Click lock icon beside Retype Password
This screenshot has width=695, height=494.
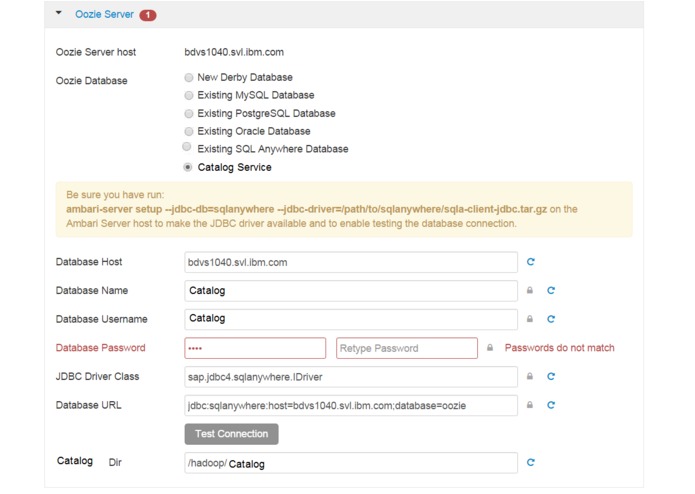pos(490,348)
